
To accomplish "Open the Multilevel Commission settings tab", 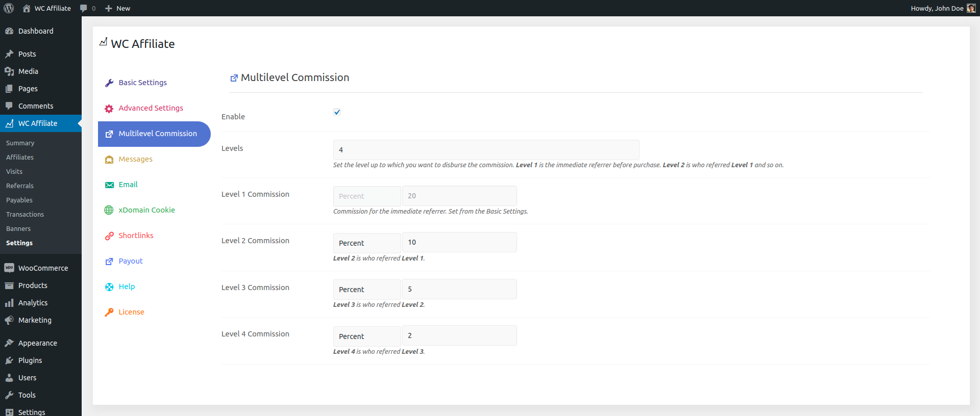I will pos(154,134).
